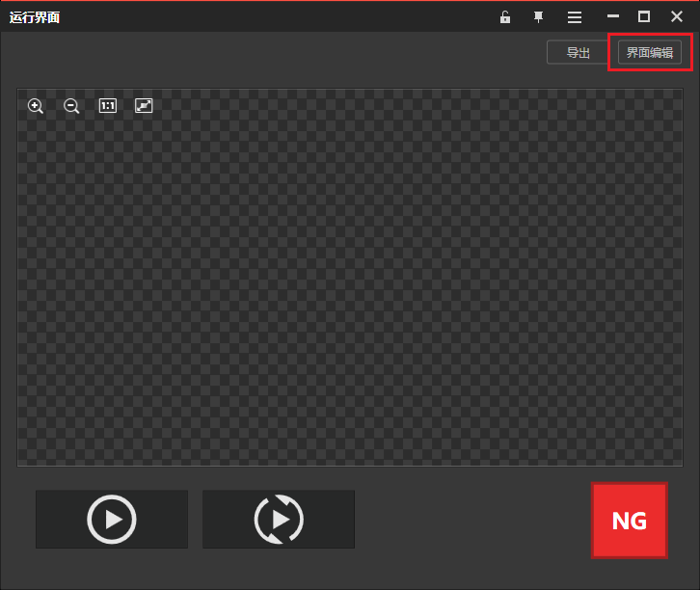Close the 运行界面 window
Viewport: 700px width, 590px height.
pyautogui.click(x=677, y=17)
